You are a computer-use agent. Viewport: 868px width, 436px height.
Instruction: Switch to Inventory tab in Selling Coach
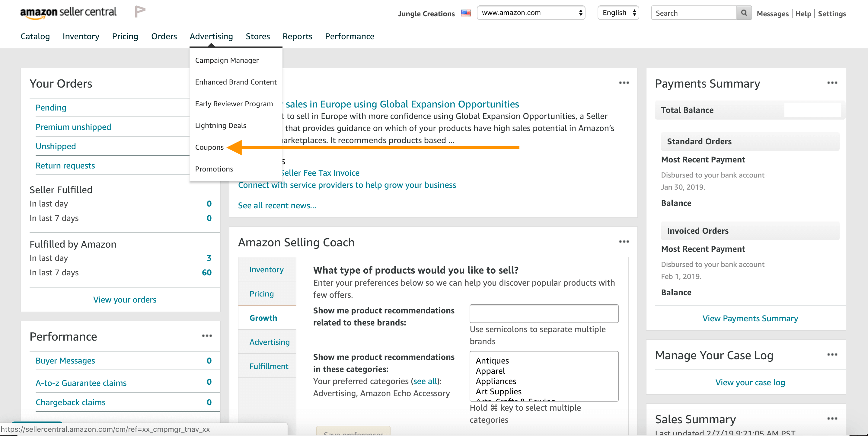tap(267, 270)
